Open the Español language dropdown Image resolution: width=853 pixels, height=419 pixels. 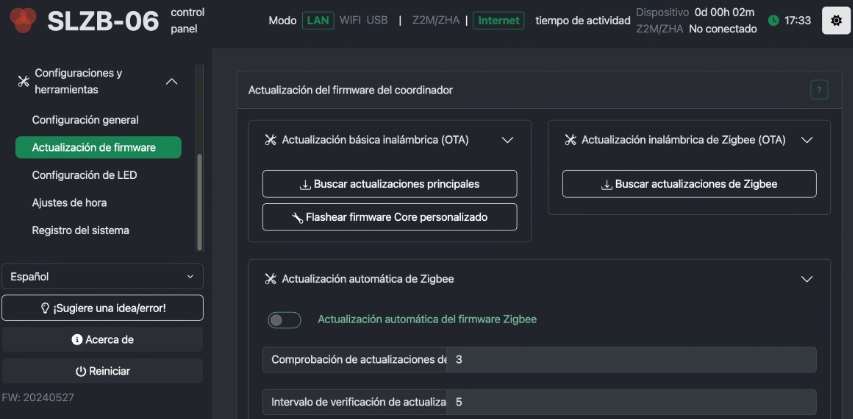click(102, 276)
